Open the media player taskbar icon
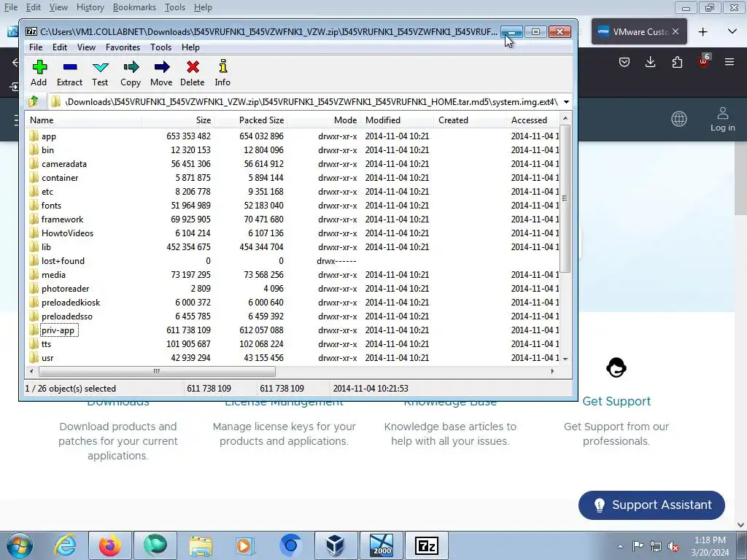Viewport: 747px width, 560px height. coord(245,545)
